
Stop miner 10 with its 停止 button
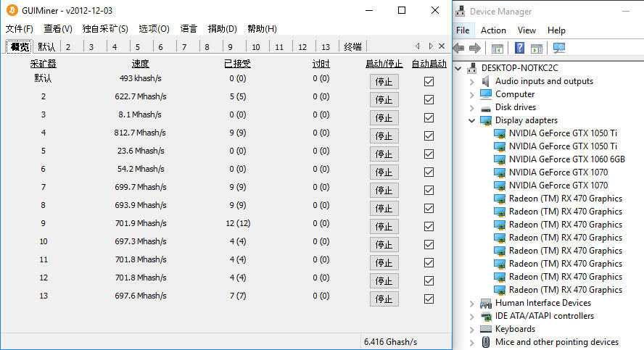coord(384,244)
